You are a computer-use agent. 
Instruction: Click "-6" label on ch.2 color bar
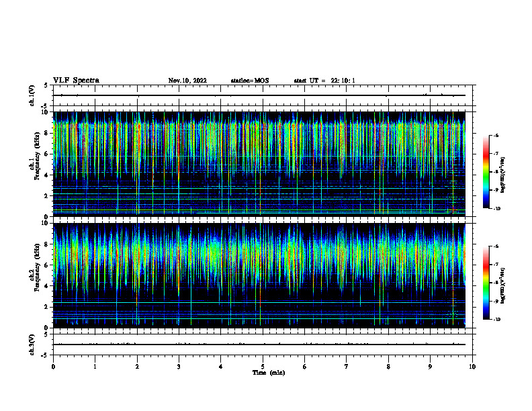point(496,246)
